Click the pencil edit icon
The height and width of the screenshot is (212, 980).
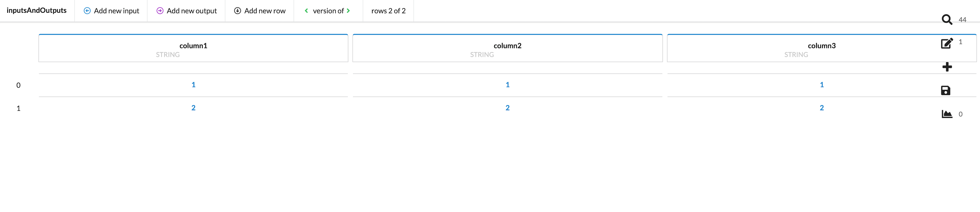pos(946,43)
